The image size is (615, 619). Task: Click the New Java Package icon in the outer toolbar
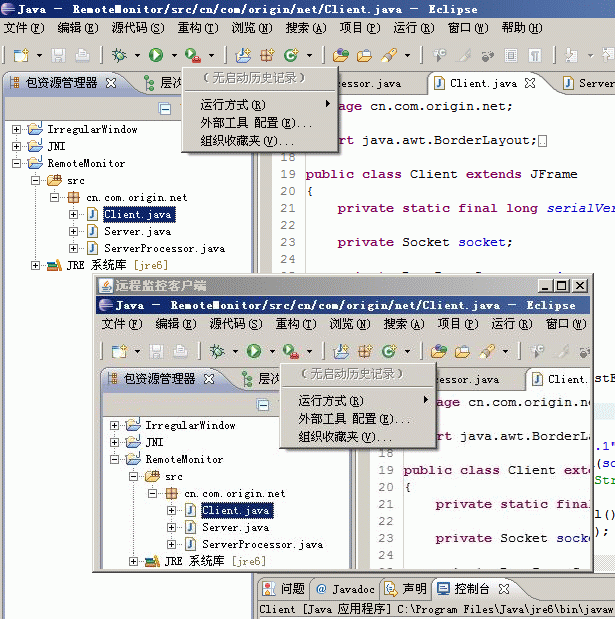(x=267, y=55)
